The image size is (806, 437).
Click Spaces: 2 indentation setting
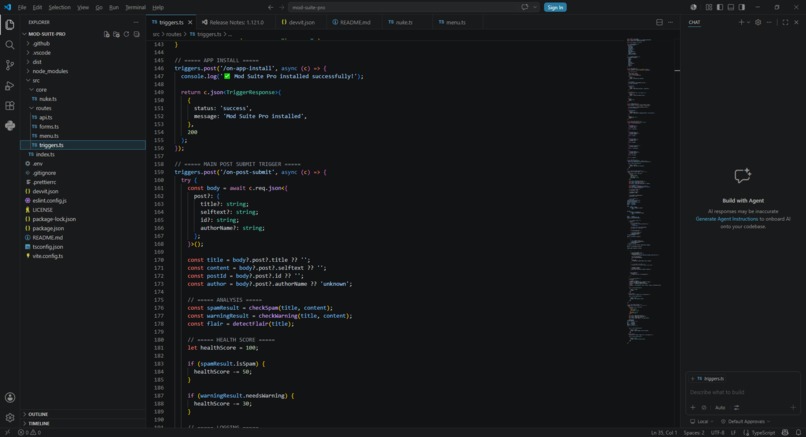[694, 432]
